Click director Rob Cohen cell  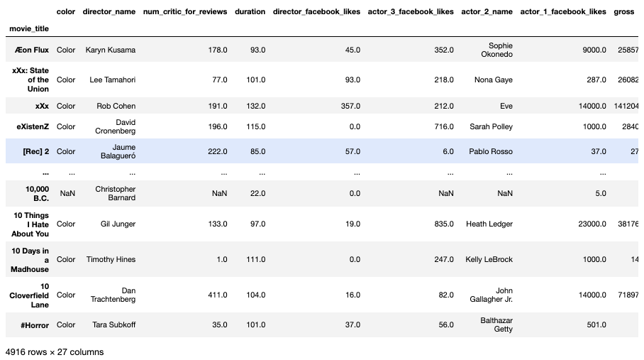116,106
